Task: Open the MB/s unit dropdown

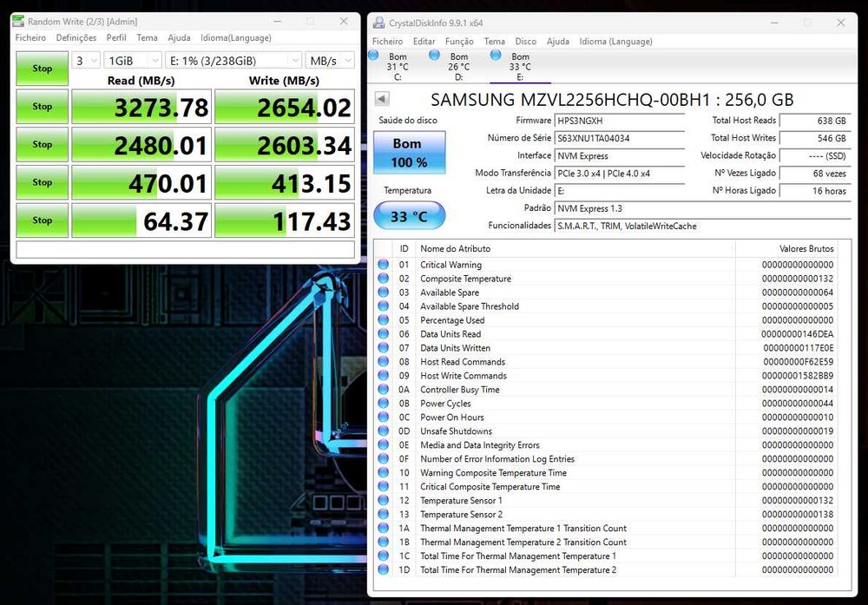Action: click(329, 61)
